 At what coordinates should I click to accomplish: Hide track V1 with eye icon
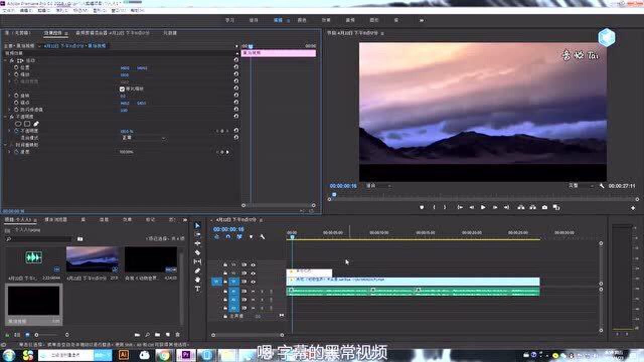click(x=253, y=282)
